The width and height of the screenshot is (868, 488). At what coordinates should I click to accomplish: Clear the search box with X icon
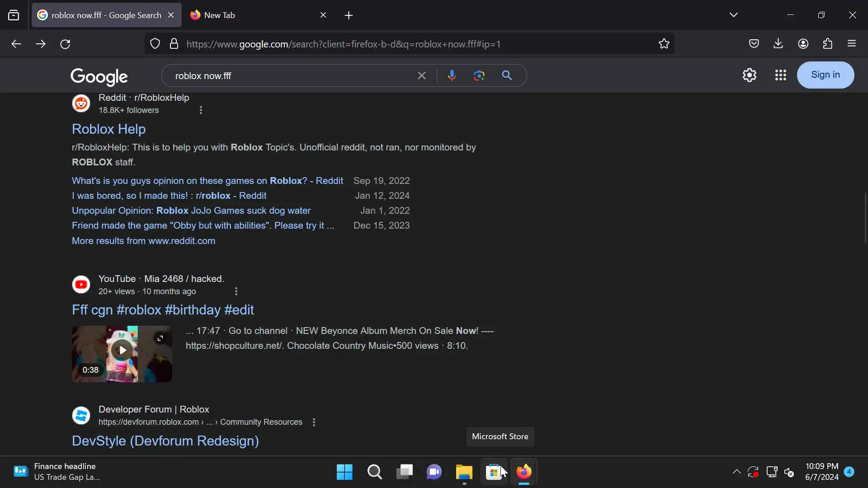(421, 75)
